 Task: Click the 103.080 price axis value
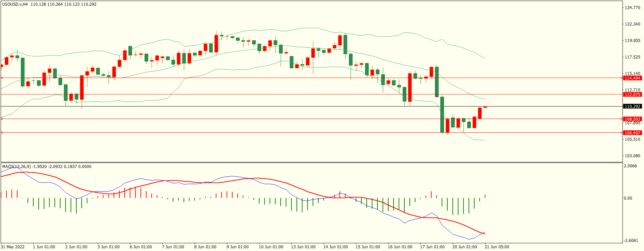632,156
